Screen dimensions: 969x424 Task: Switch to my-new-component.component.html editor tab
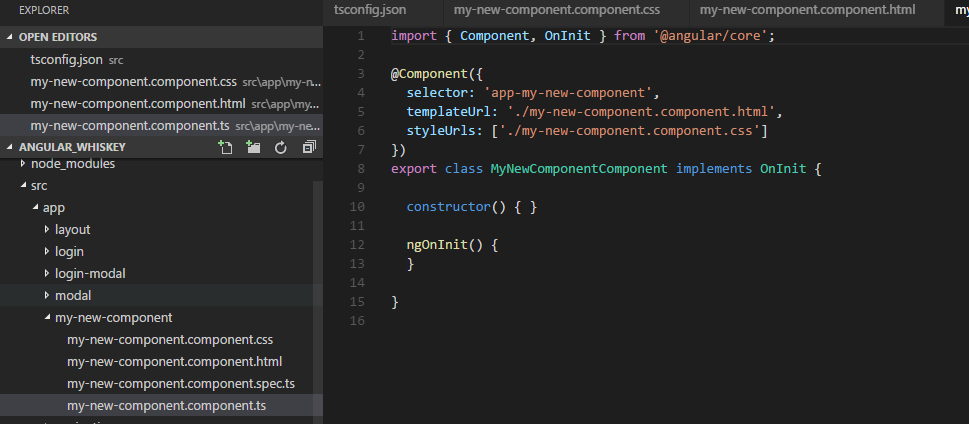click(x=816, y=11)
